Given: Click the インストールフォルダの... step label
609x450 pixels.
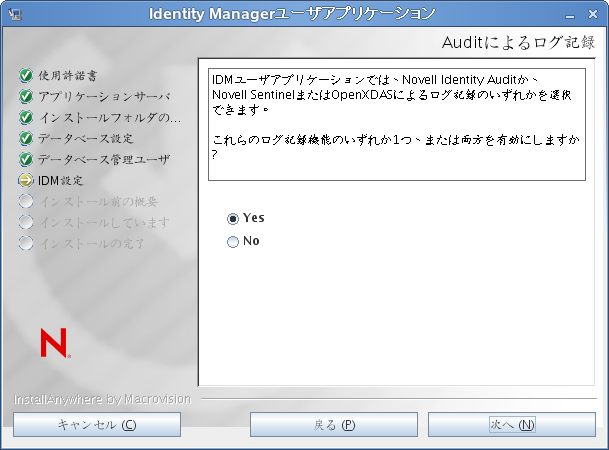Looking at the screenshot, I should pyautogui.click(x=110, y=117).
